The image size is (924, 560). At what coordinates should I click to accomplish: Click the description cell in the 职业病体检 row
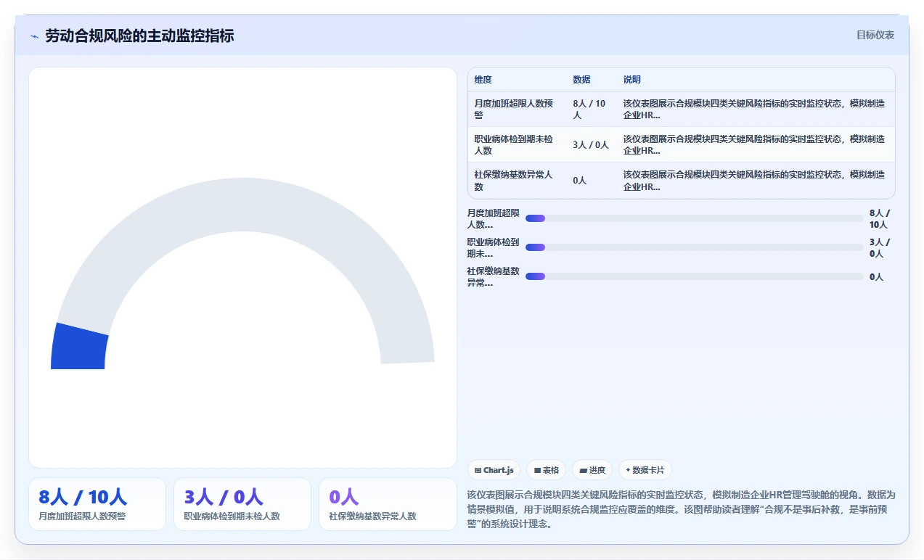(x=754, y=145)
